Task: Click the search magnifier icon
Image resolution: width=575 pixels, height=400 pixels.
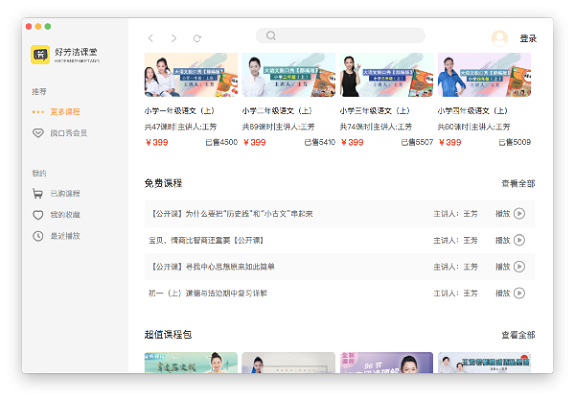Action: pos(271,36)
